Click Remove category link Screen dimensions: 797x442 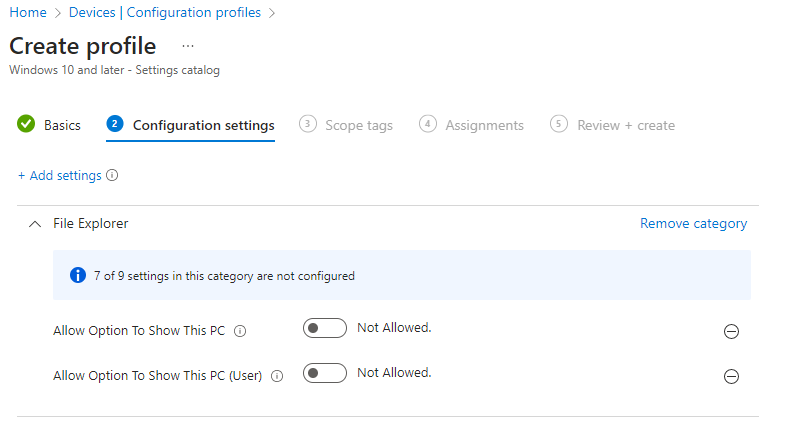coord(693,224)
